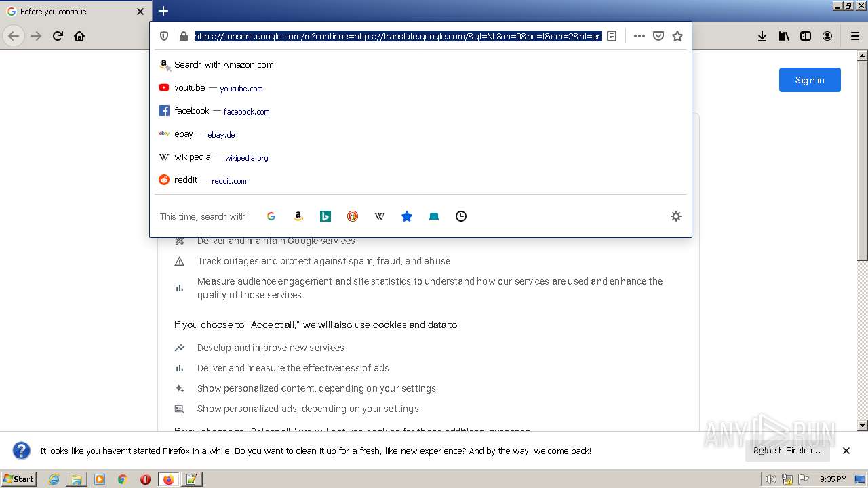
Task: Close the 'Before you continue' tab
Action: click(x=140, y=12)
